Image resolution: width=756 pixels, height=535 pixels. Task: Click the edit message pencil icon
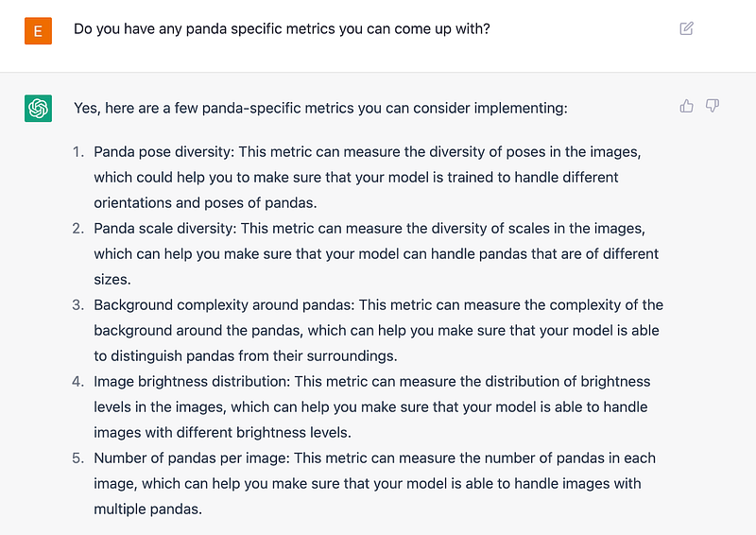pyautogui.click(x=687, y=28)
